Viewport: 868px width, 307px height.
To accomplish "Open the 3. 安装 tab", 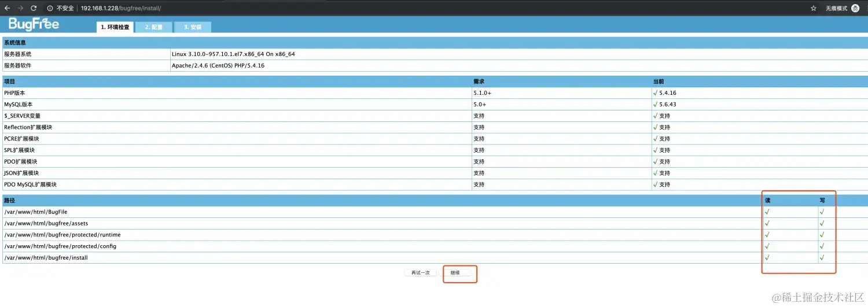I will [193, 27].
